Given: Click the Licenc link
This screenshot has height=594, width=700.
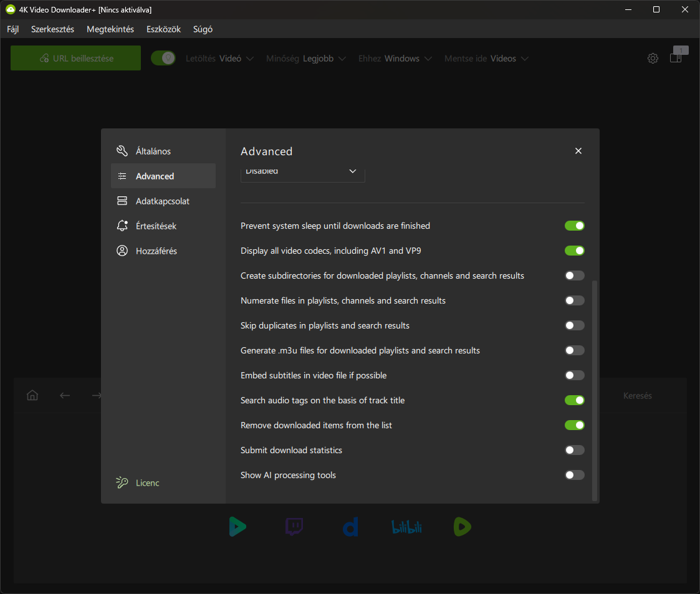Looking at the screenshot, I should tap(147, 483).
